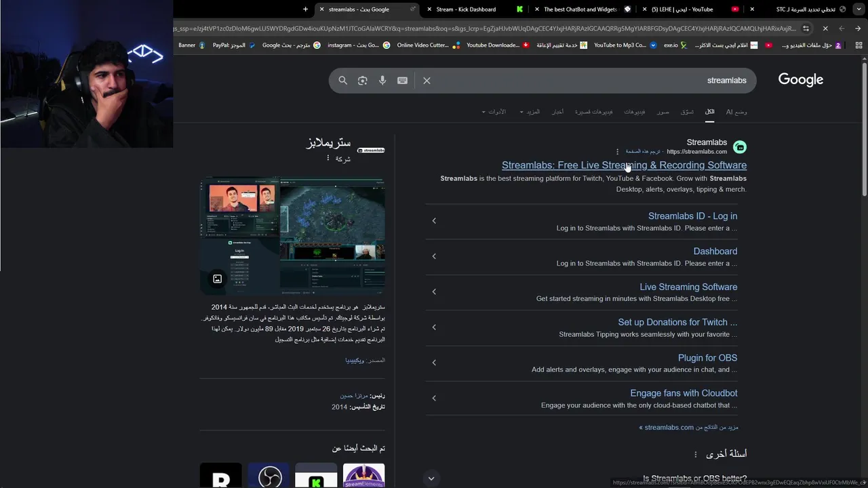Screen dimensions: 868x488
Task: Open Streamlabs ID - Log in link
Action: click(692, 216)
